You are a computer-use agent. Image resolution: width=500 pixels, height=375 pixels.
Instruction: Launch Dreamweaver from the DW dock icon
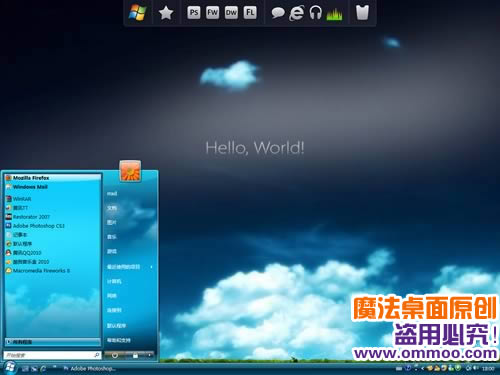(231, 13)
